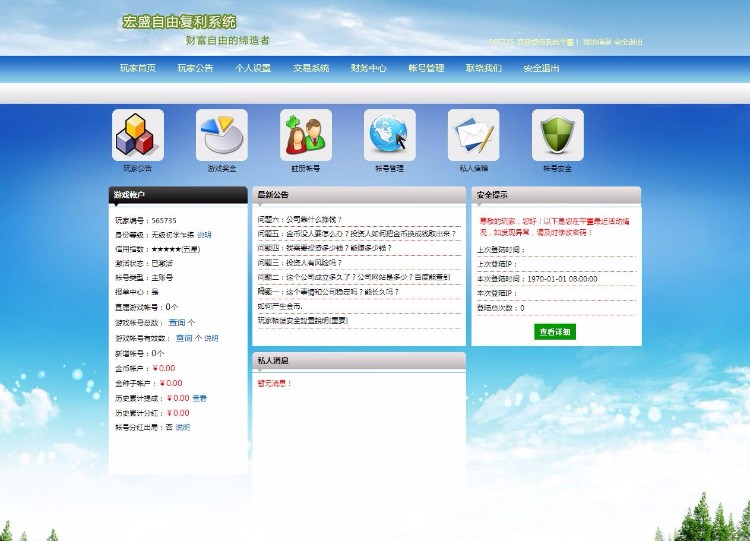Click the 最新公告 panel header
The height and width of the screenshot is (541, 750).
359,195
